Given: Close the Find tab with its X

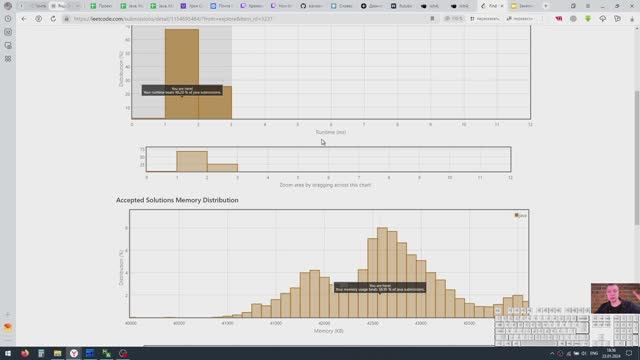Looking at the screenshot, I should tap(502, 6).
